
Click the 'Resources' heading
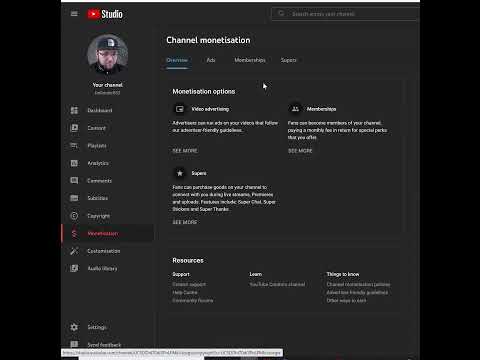click(188, 260)
